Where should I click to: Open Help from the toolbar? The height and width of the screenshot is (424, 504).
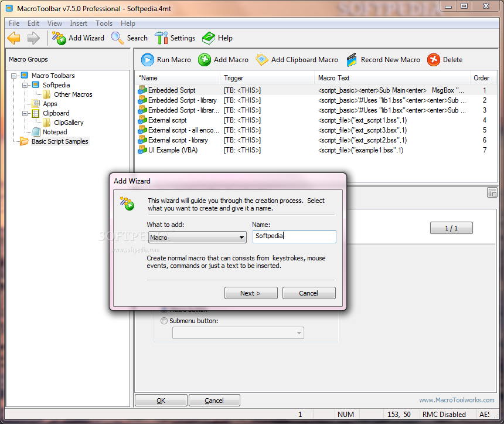217,38
